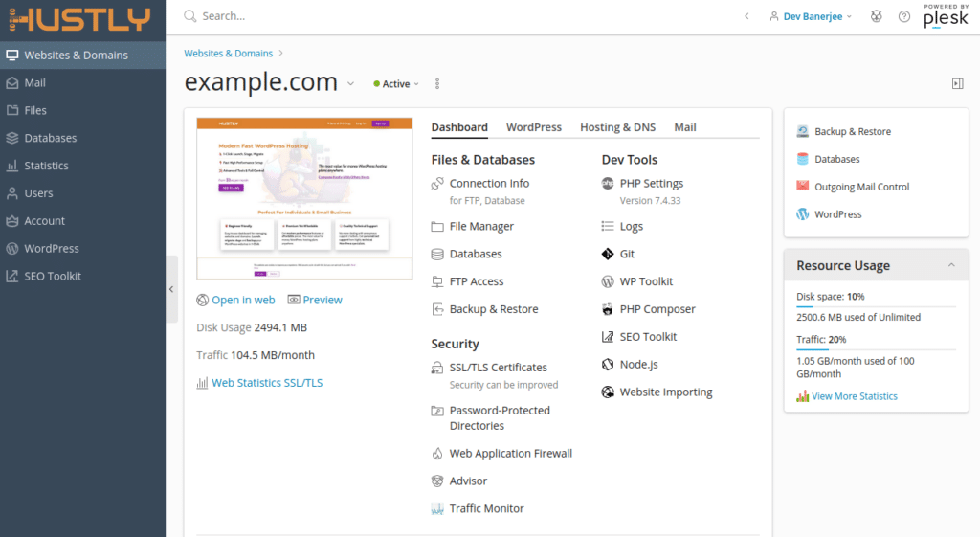Click the SSL/TLS Certificates lock icon
This screenshot has height=537, width=980.
click(437, 368)
